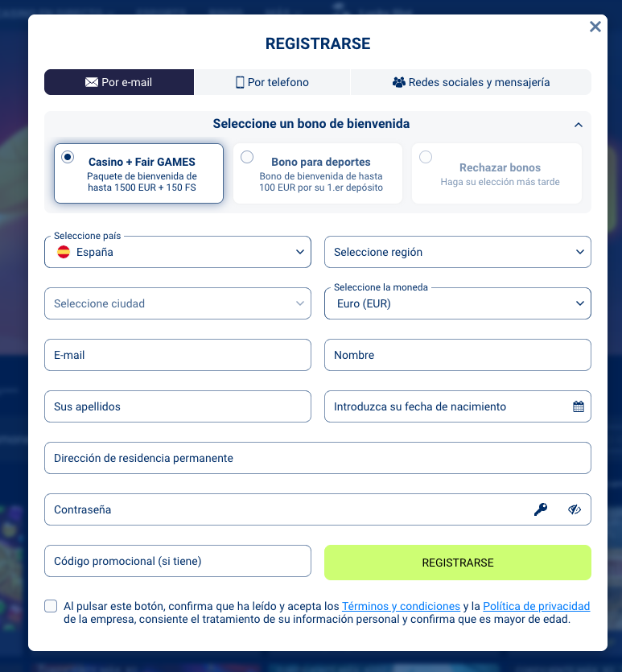
Task: Open the Seleccione país dropdown
Action: [177, 252]
